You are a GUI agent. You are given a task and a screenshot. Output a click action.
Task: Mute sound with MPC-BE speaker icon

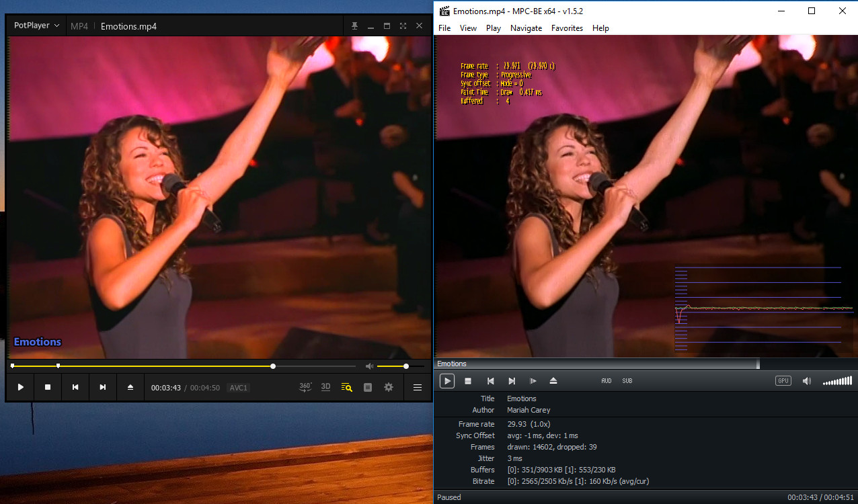[x=807, y=381]
